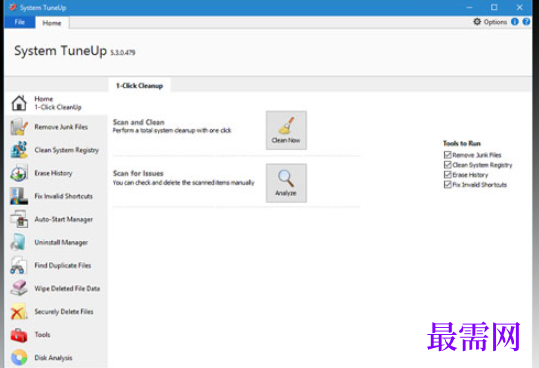This screenshot has width=539, height=368.
Task: Select Erase History label in sidebar
Action: click(53, 173)
